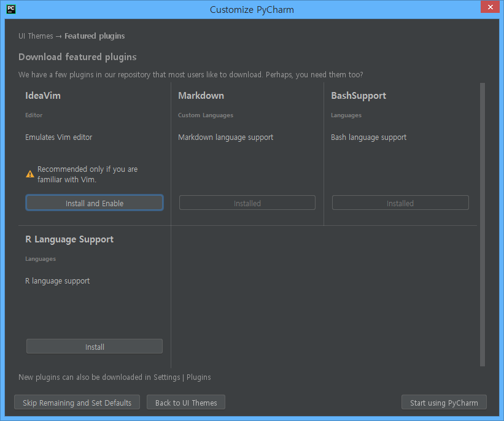Viewport: 504px width, 421px height.
Task: Close the Customize PyCharm window
Action: click(x=490, y=7)
